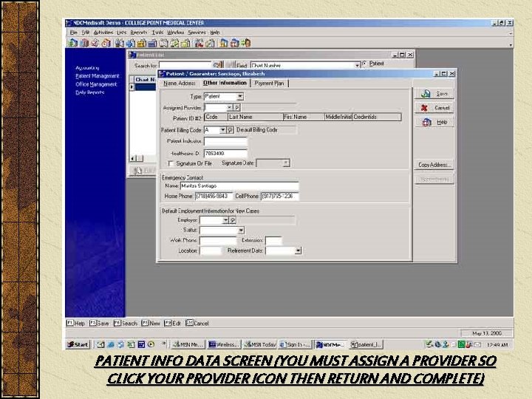Open Signature Date dropdown

tap(286, 163)
